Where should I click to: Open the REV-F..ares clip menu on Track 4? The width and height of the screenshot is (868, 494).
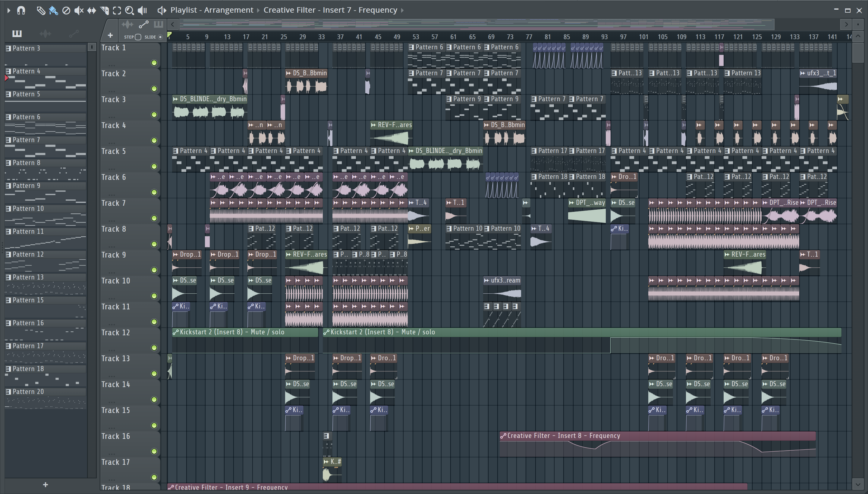(374, 125)
